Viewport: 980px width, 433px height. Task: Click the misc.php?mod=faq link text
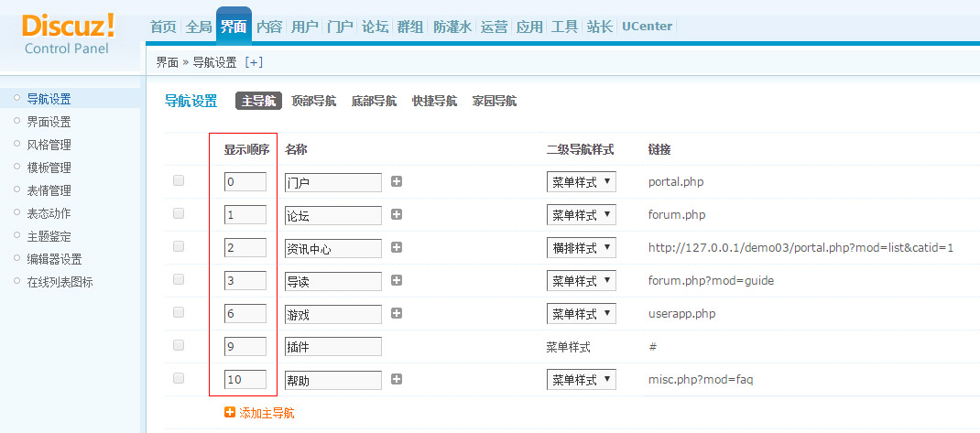click(x=701, y=380)
